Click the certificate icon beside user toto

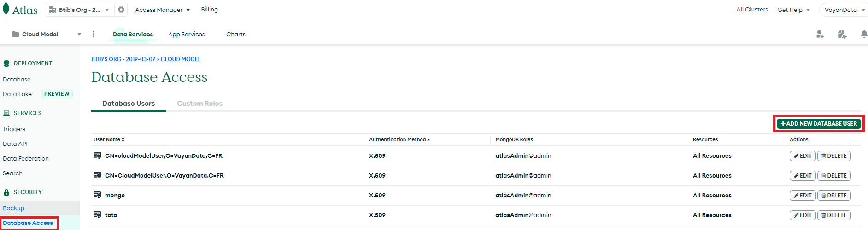(x=97, y=215)
